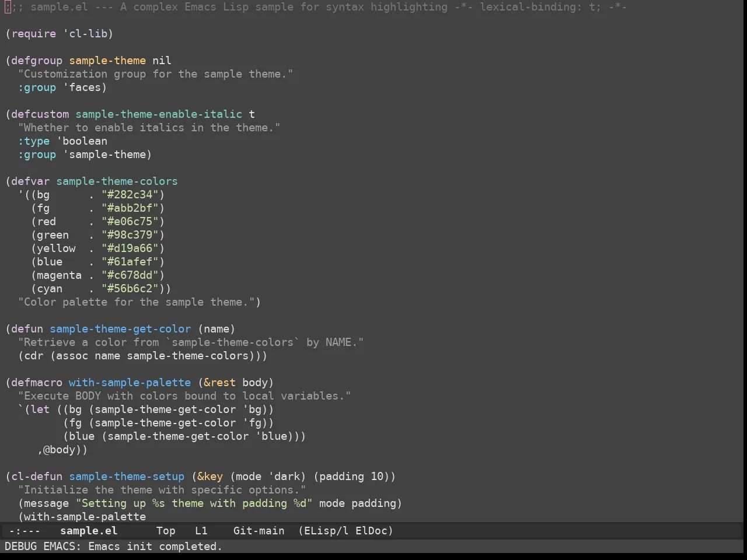
Task: Click color string "#98c379"
Action: coord(130,235)
